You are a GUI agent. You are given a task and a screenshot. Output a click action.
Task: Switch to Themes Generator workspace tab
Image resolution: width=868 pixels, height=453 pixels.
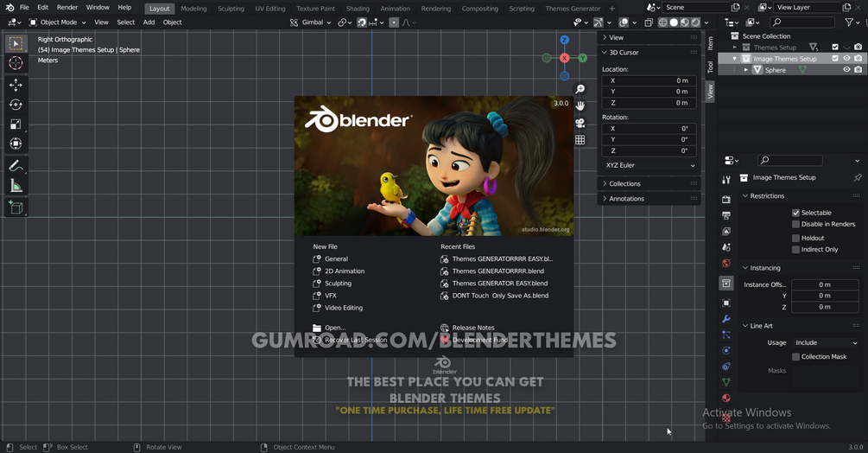573,9
